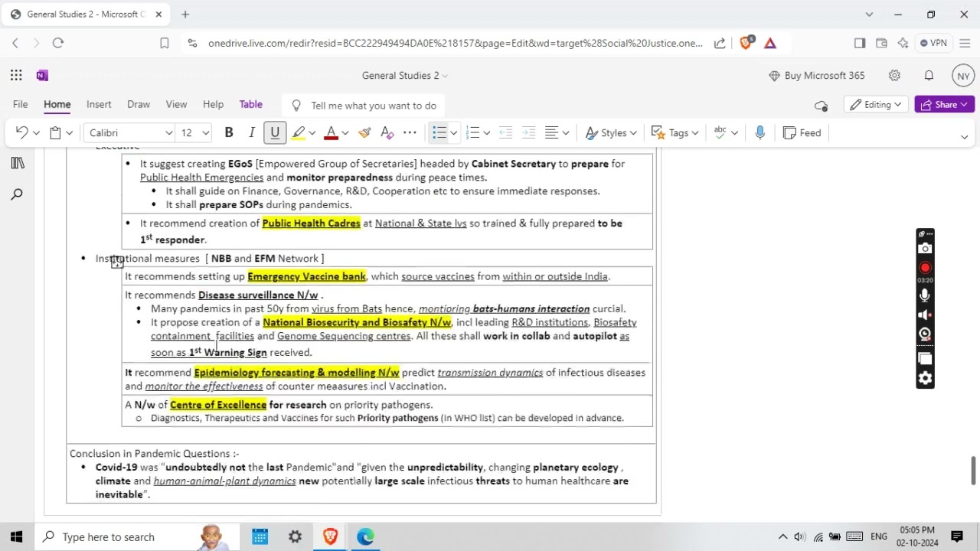This screenshot has height=551, width=980.
Task: Run the spelling check icon
Action: click(x=720, y=132)
